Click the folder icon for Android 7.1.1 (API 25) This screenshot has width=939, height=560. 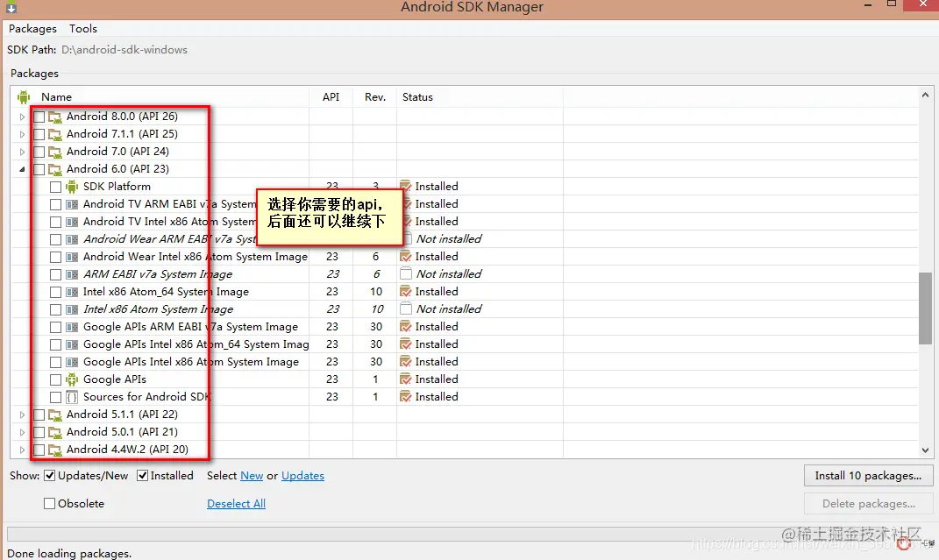(55, 134)
